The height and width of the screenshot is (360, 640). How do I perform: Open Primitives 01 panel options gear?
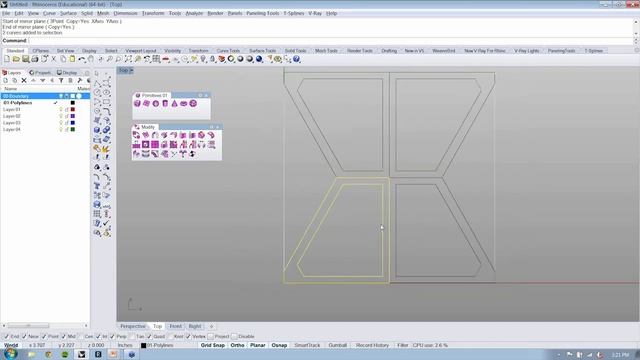click(200, 95)
